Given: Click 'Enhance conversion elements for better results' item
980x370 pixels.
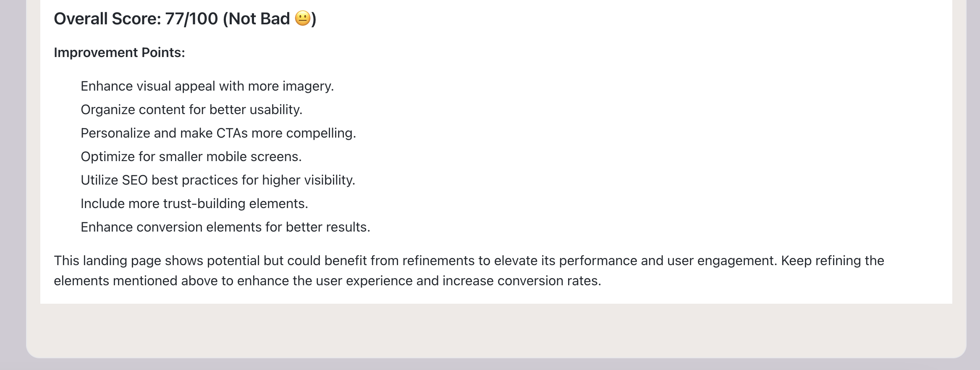Looking at the screenshot, I should click(225, 227).
